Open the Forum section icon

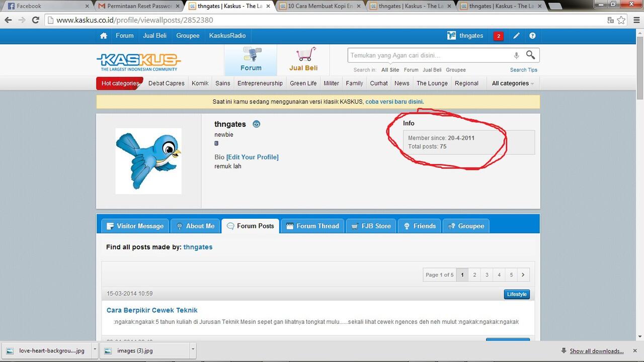point(251,60)
